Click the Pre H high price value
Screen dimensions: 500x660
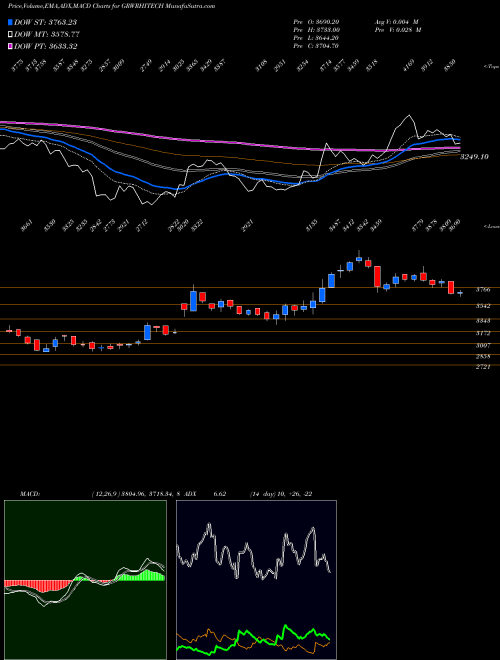(x=327, y=30)
